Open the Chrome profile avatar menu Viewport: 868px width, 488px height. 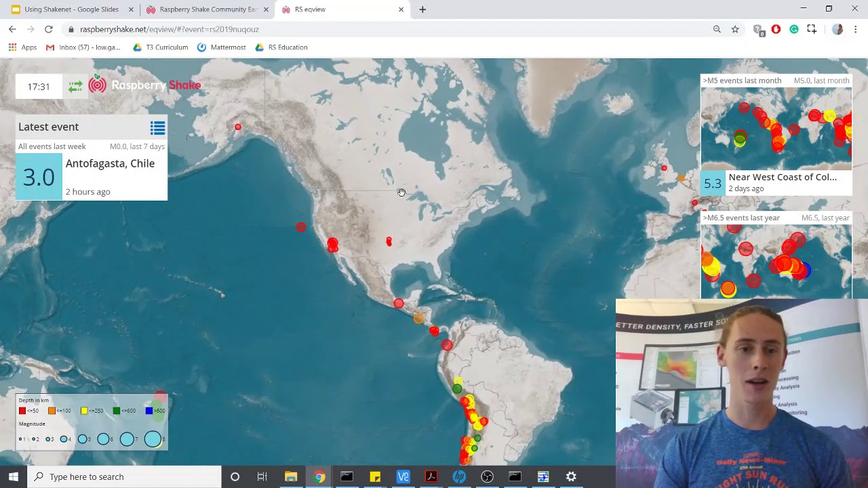coord(837,29)
